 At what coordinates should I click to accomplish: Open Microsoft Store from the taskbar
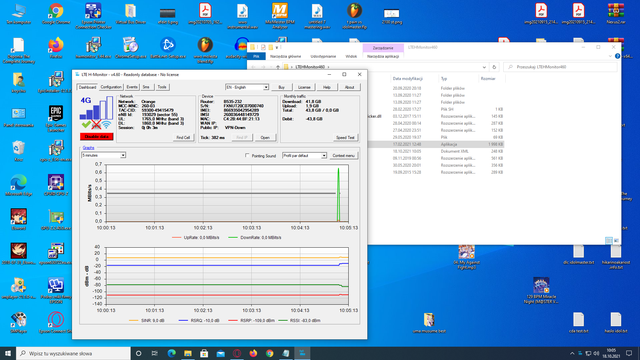[204, 353]
